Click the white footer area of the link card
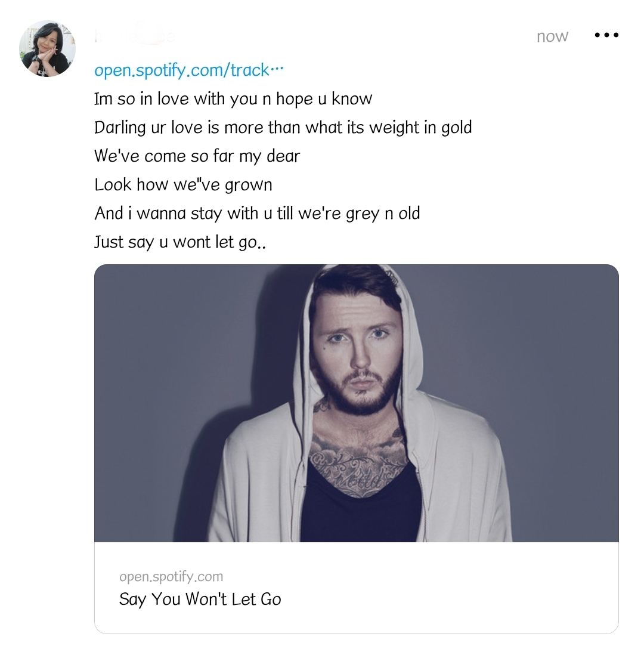 click(x=356, y=588)
